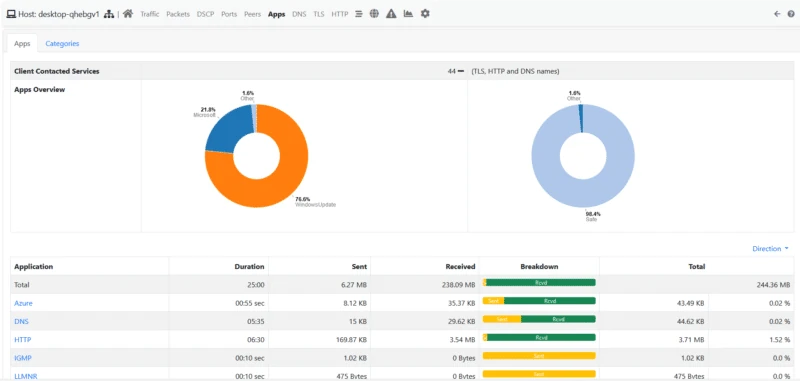This screenshot has height=381, width=800.
Task: Click the Received column header
Action: [460, 267]
